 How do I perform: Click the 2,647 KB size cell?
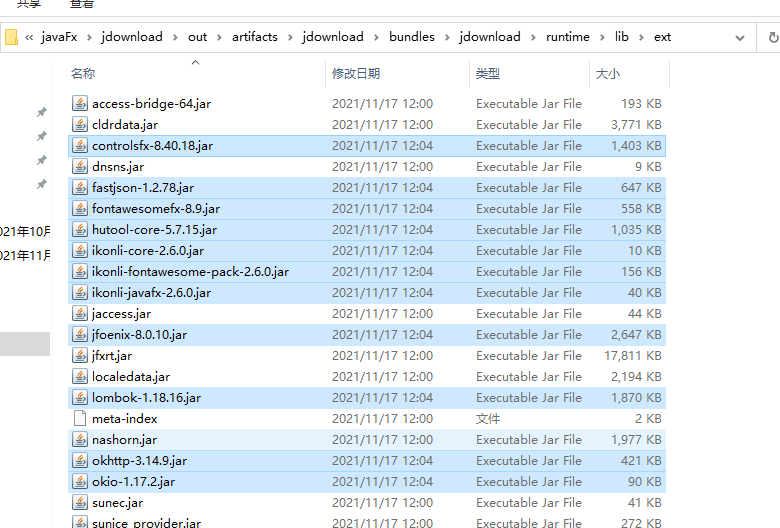[636, 335]
